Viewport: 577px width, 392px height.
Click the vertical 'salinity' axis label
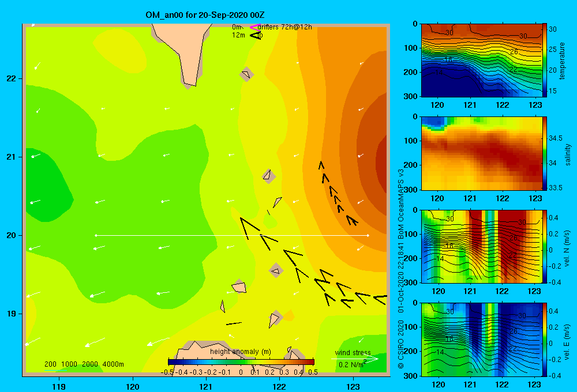click(568, 154)
